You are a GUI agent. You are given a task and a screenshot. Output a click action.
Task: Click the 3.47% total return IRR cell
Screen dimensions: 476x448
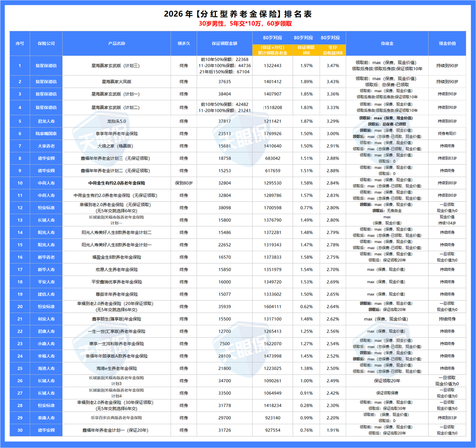pos(333,66)
